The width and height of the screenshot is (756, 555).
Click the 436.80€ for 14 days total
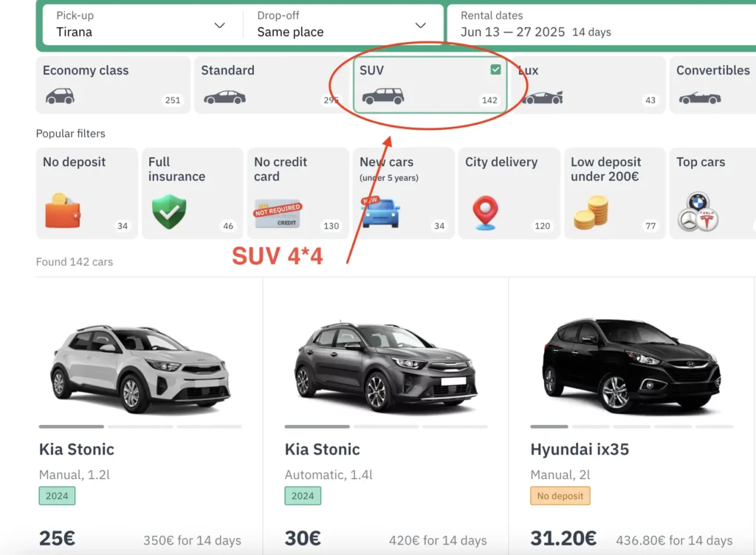[x=674, y=540]
